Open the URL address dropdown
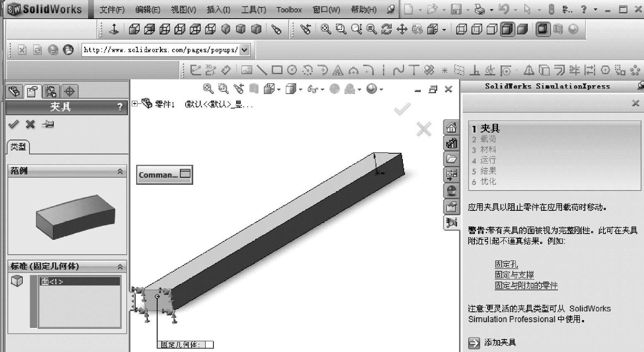The image size is (644, 352). tap(245, 50)
